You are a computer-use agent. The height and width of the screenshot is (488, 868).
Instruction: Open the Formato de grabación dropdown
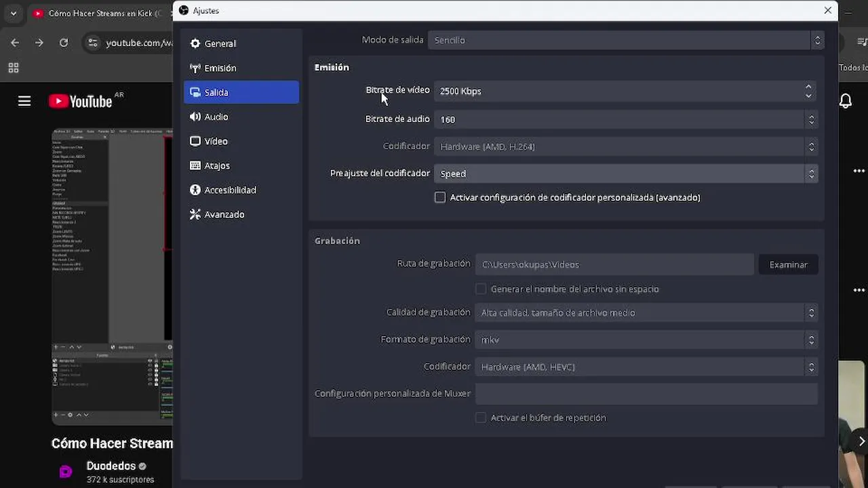pos(646,340)
